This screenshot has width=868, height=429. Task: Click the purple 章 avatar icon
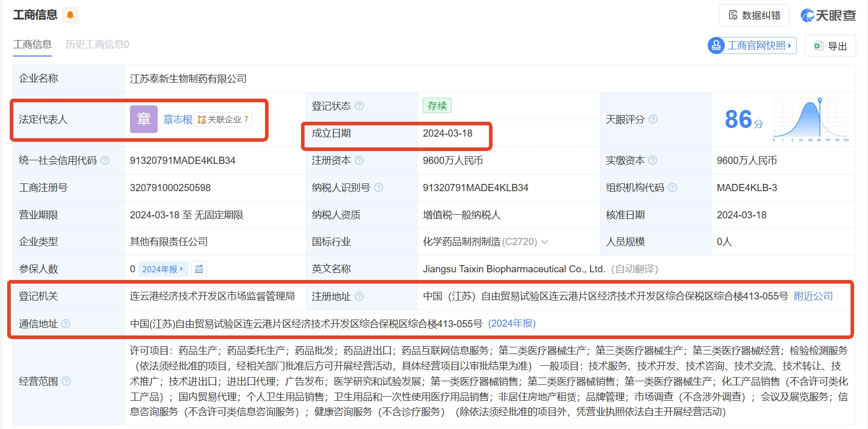[144, 119]
